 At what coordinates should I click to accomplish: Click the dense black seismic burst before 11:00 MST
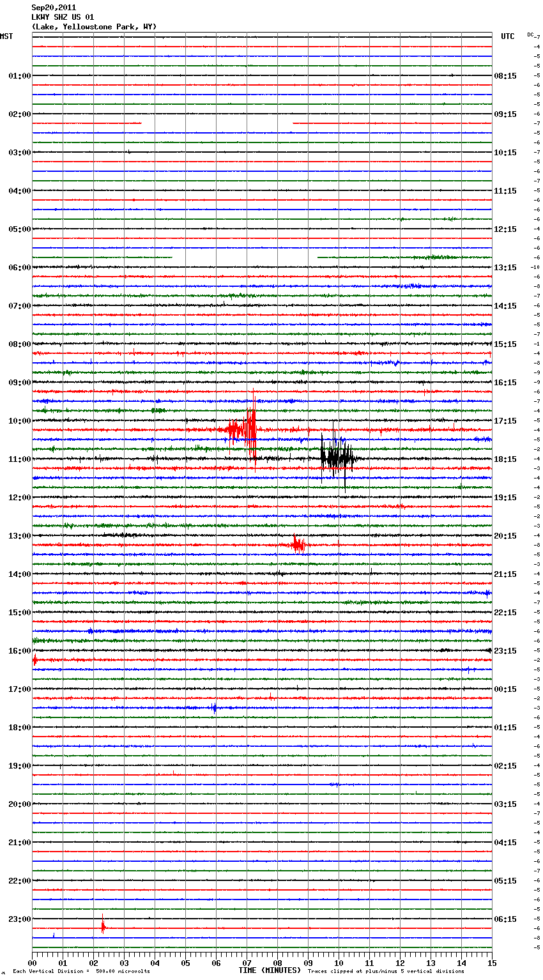(337, 456)
